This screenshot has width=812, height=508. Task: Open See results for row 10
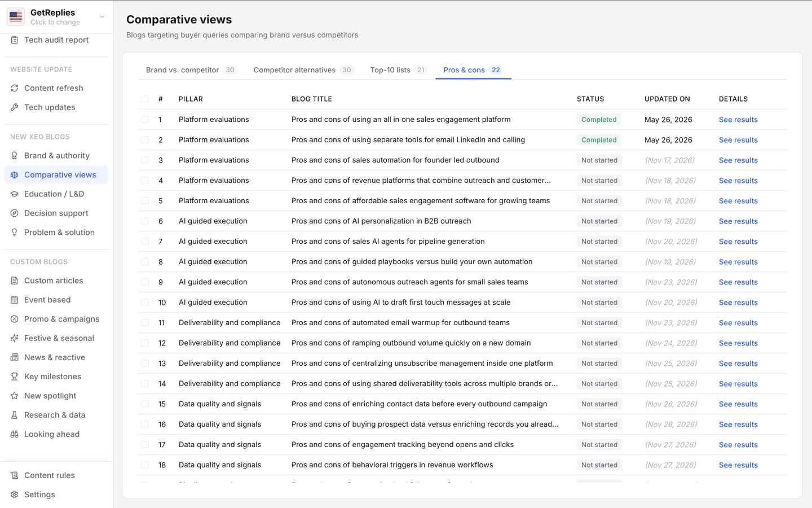(738, 303)
